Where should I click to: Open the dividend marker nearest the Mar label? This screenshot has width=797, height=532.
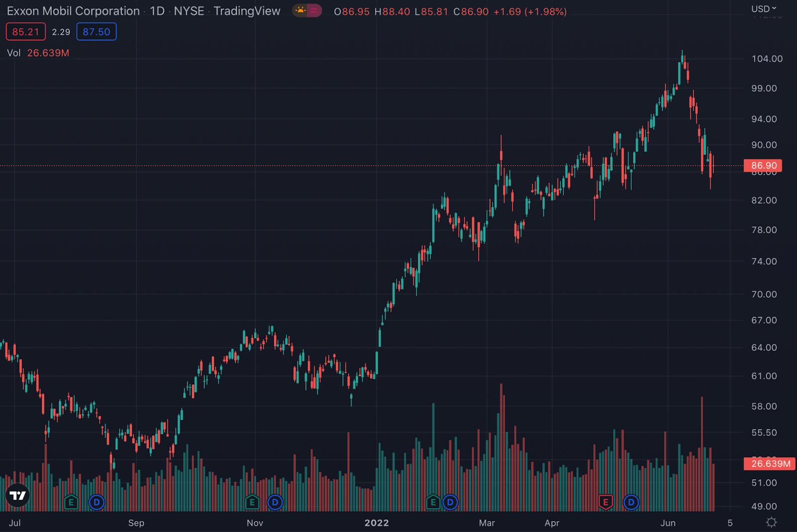[x=450, y=502]
